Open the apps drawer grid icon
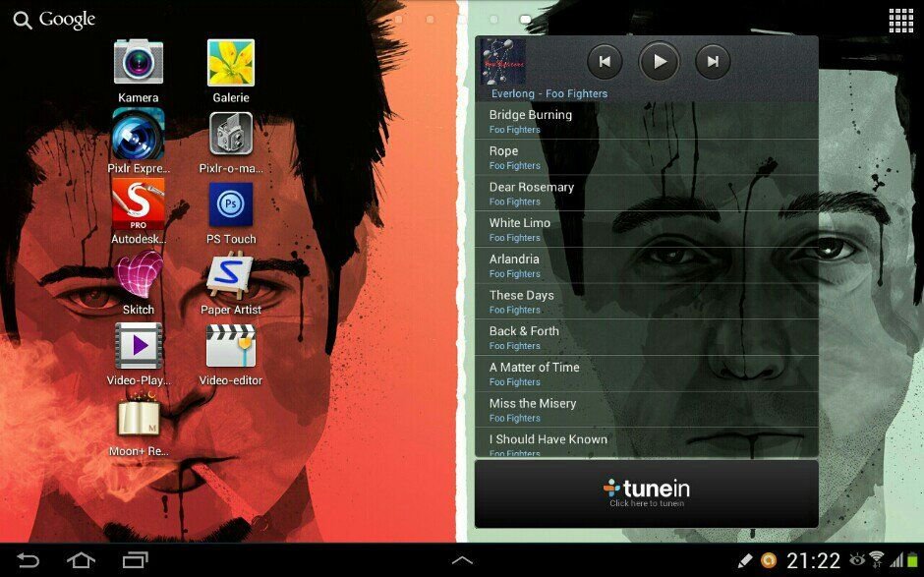The image size is (924, 577). [x=901, y=21]
